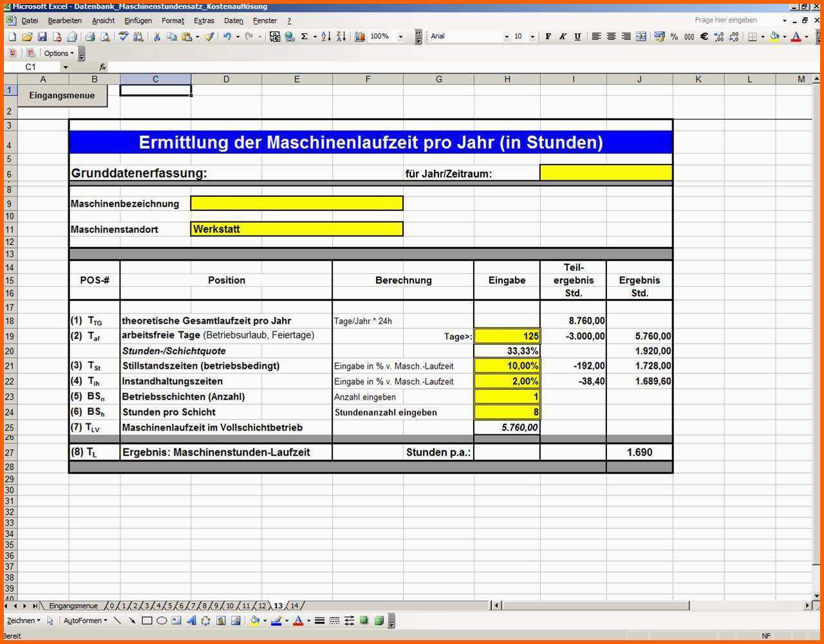Sort descending with the Z-A icon
Viewport: 824px width, 644px height.
coord(341,37)
